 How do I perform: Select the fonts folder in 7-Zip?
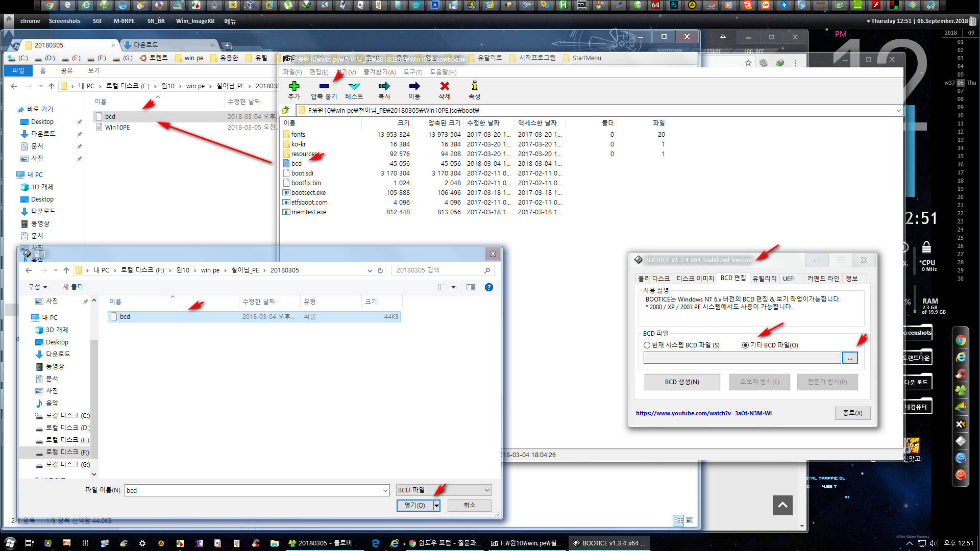(298, 135)
